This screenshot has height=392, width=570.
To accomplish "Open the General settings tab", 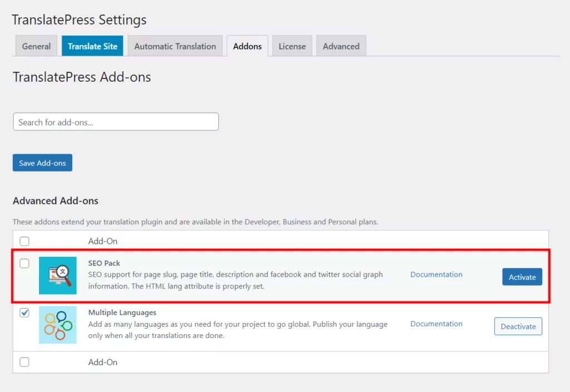I will point(36,46).
